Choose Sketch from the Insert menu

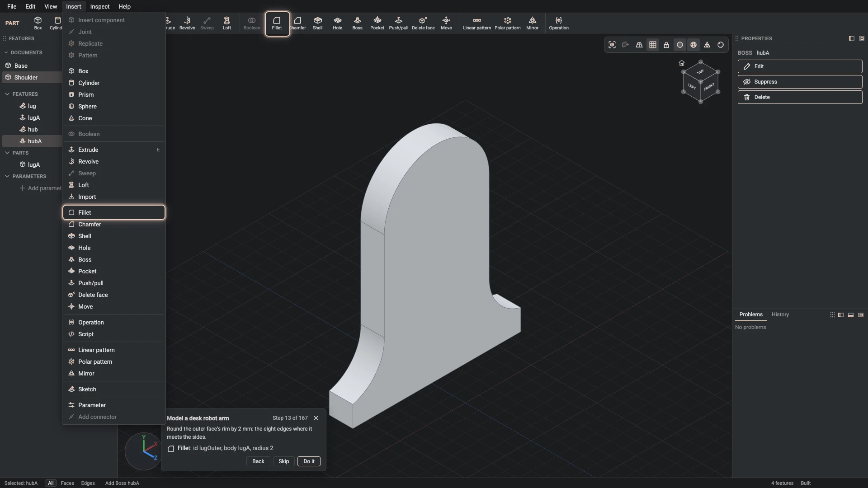(x=114, y=389)
